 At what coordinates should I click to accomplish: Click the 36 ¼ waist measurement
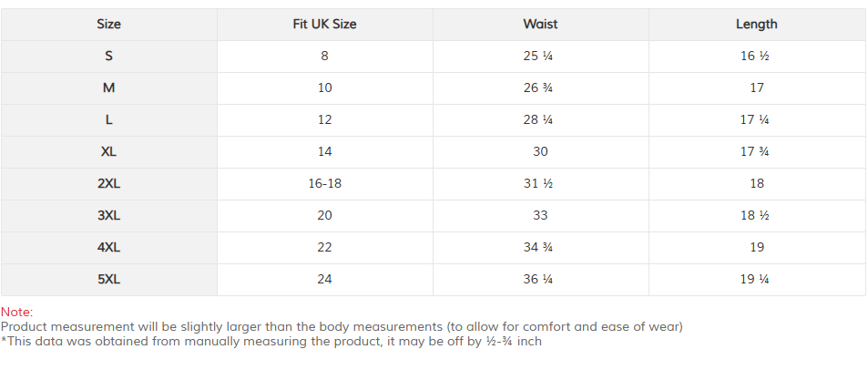tap(538, 280)
